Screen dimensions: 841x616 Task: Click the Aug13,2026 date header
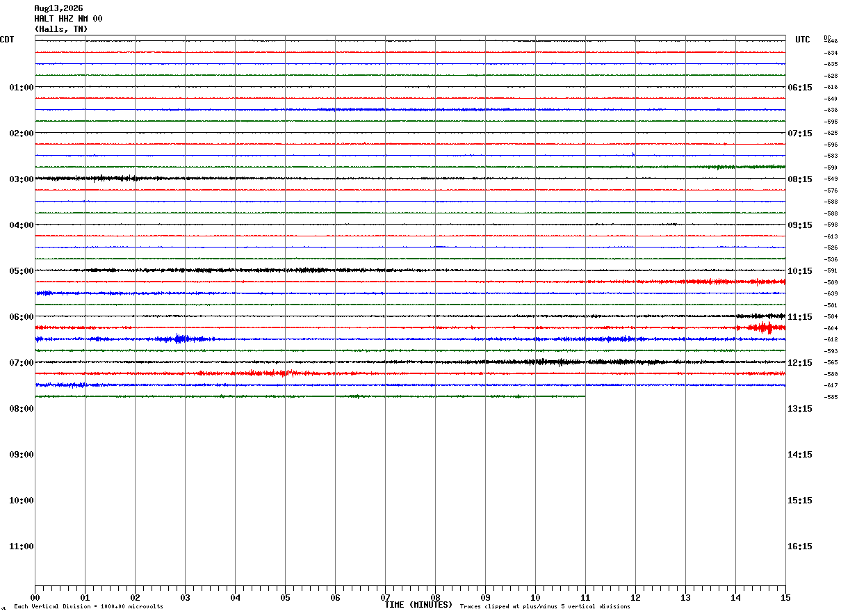pyautogui.click(x=58, y=8)
